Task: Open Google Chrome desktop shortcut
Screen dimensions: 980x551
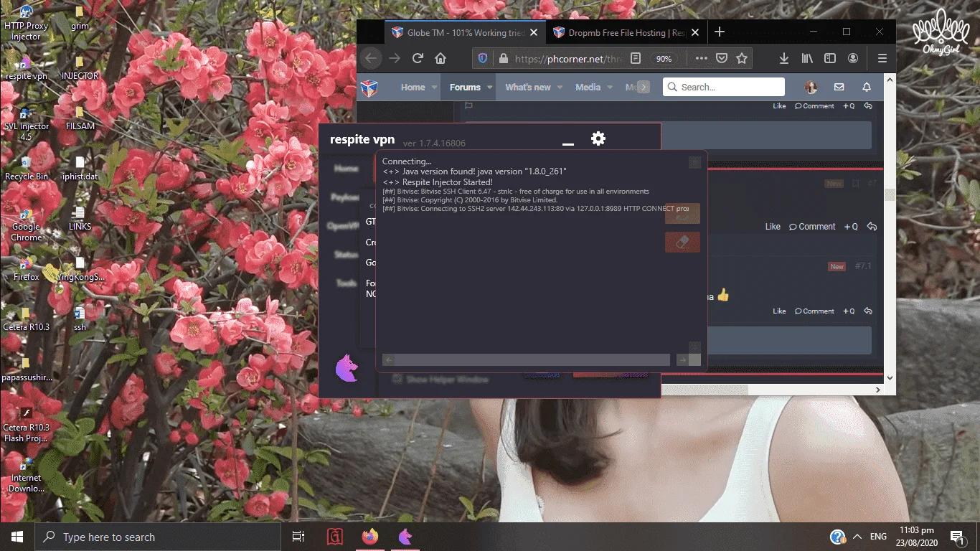Action: tap(26, 225)
